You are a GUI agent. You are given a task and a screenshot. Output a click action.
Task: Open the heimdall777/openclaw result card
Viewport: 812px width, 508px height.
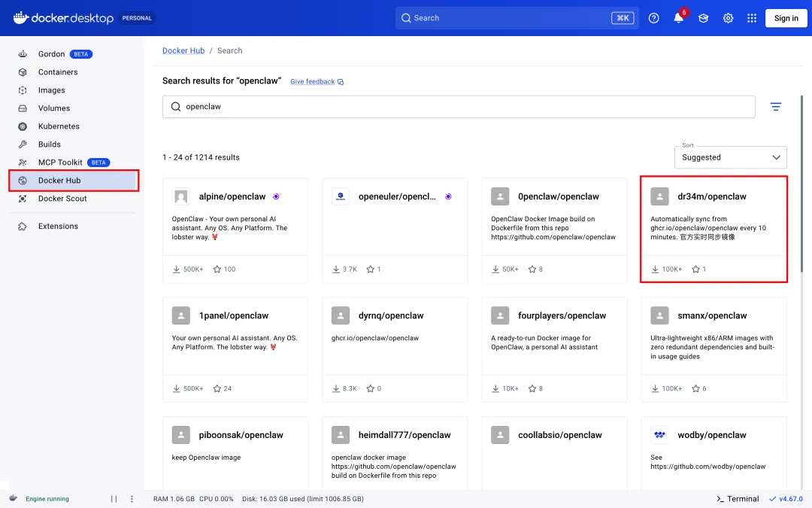coord(395,454)
